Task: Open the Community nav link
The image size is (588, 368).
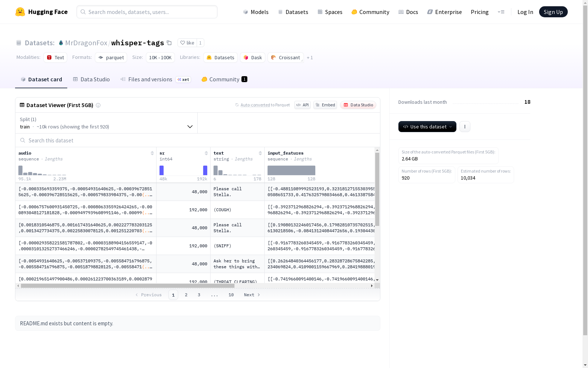Action: click(x=370, y=12)
